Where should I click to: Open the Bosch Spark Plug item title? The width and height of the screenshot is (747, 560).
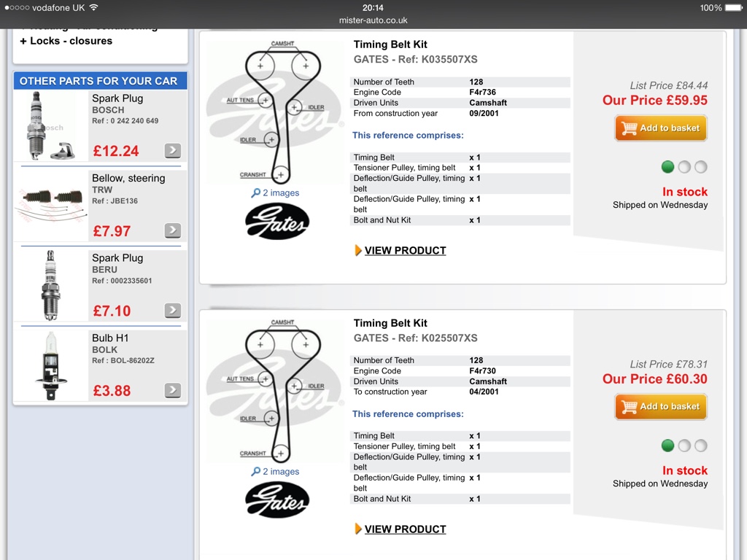point(117,98)
